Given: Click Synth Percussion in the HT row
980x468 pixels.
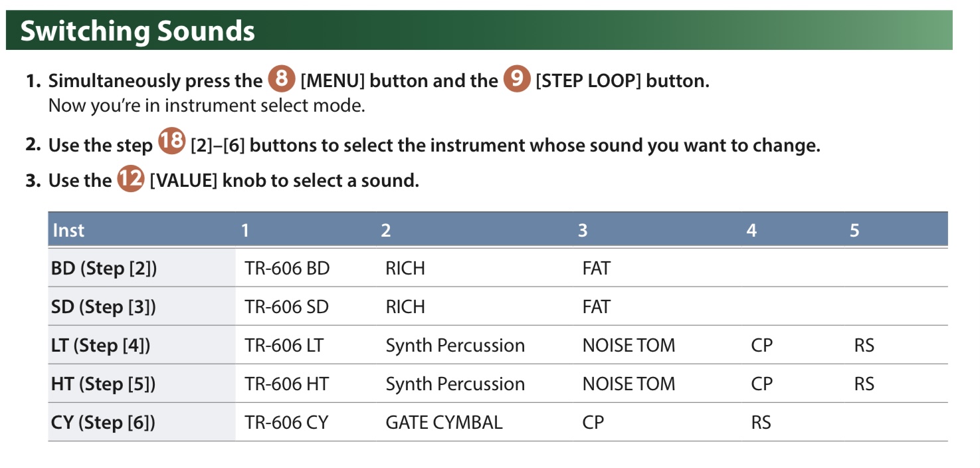Looking at the screenshot, I should tap(455, 384).
